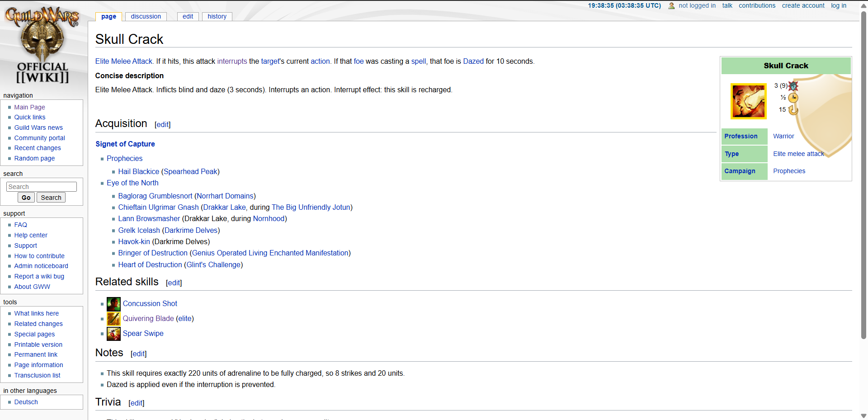This screenshot has height=420, width=868.
Task: Open Baglorag Grumblesnort link
Action: [x=155, y=196]
